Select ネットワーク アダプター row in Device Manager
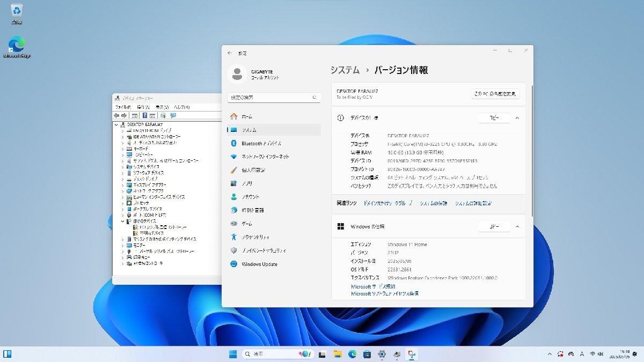Viewport: 644px width, 362px height. pos(145,191)
